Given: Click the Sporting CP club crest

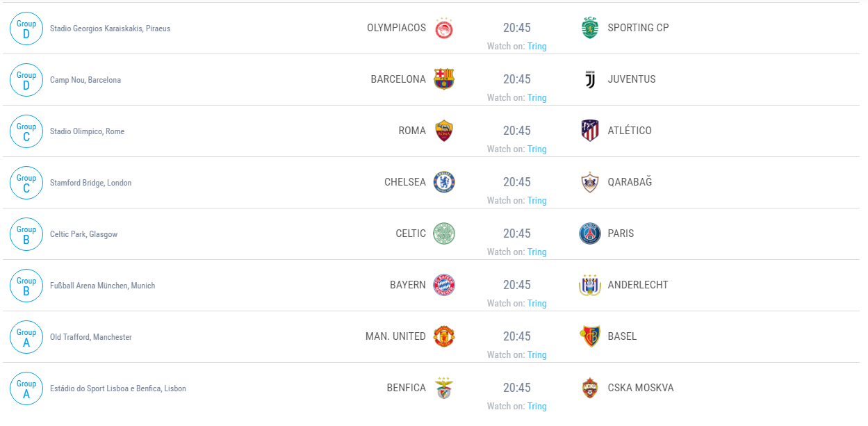Looking at the screenshot, I should (x=590, y=28).
